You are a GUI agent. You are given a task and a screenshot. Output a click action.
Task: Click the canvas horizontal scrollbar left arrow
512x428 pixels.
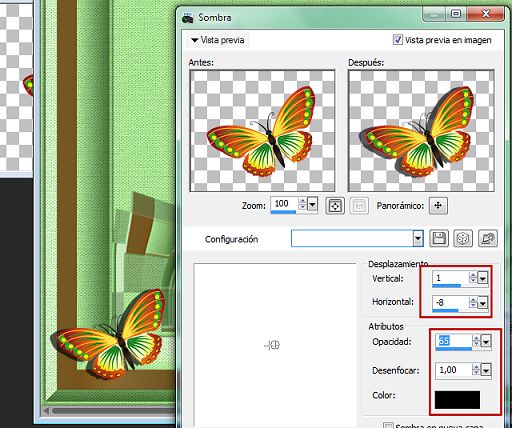(47, 410)
